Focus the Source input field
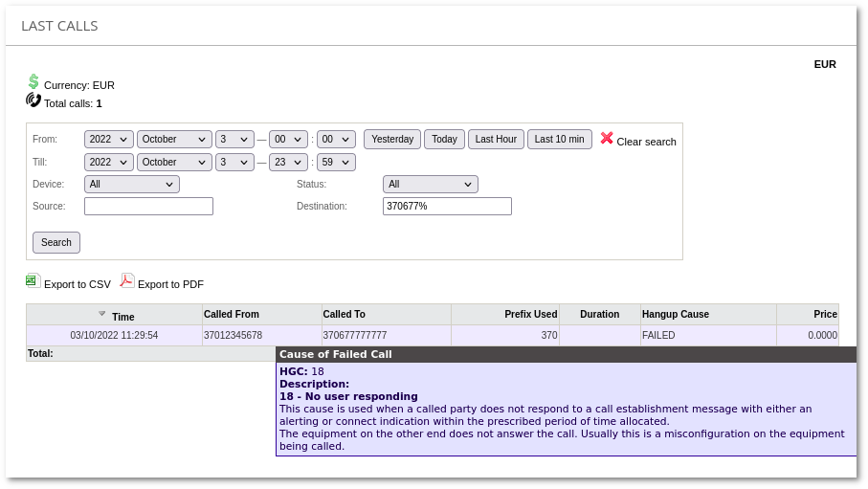 click(148, 207)
